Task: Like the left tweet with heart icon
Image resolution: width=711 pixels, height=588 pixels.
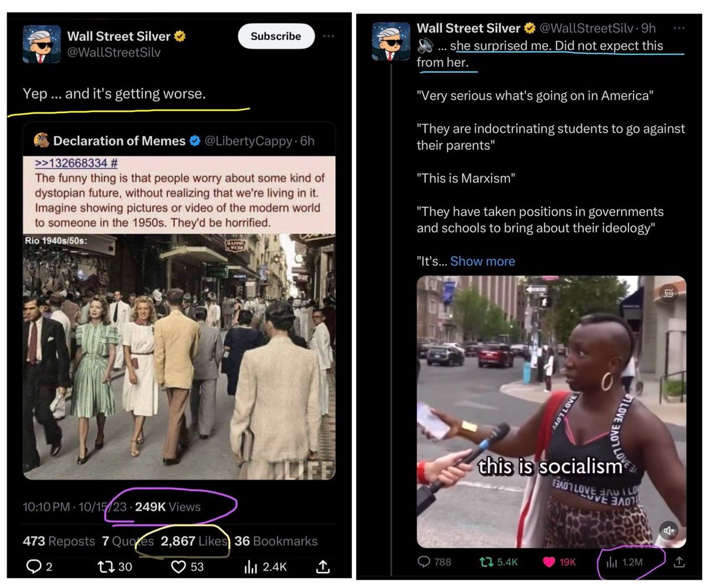Action: pyautogui.click(x=178, y=567)
